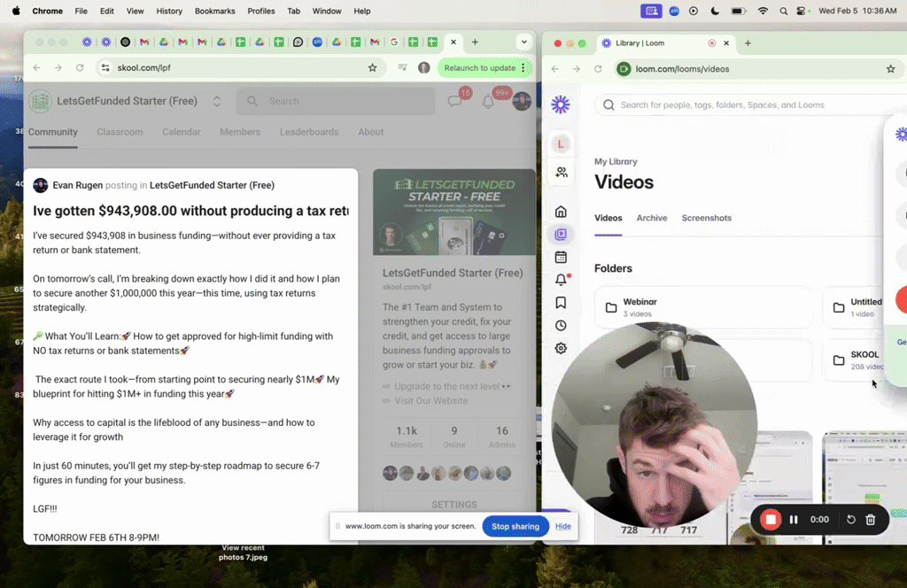The height and width of the screenshot is (588, 907).
Task: Switch to Skool Leaderboards tab
Action: [309, 132]
